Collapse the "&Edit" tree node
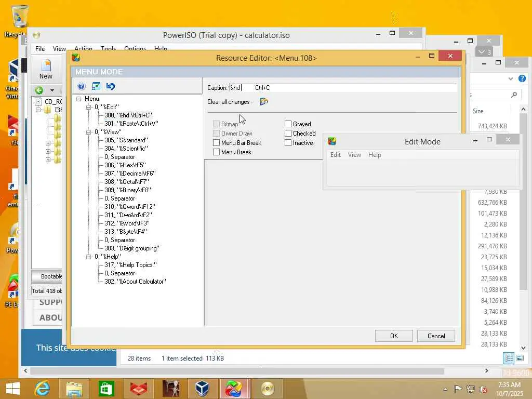This screenshot has width=532, height=399. [88, 107]
